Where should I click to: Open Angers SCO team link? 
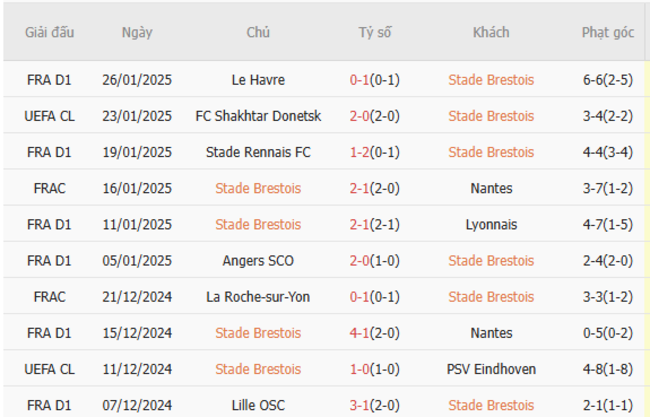258,260
